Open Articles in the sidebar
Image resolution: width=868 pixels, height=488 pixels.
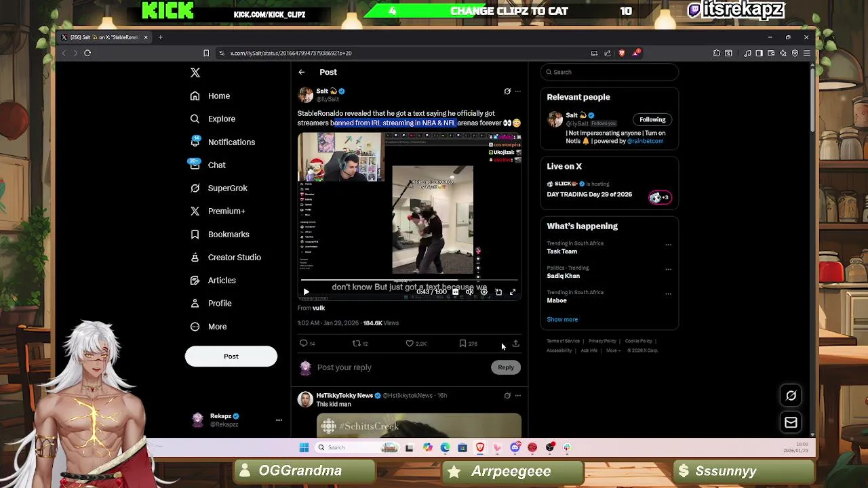(212, 281)
